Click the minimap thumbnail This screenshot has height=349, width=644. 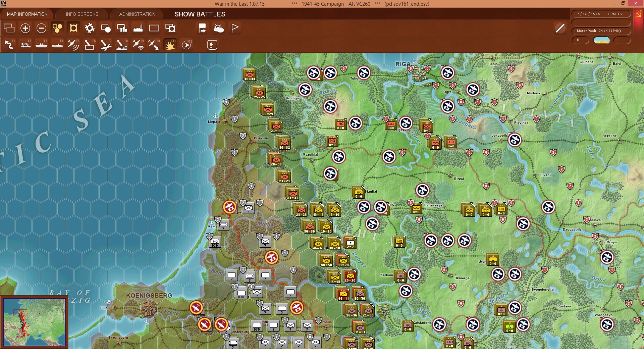pos(34,322)
